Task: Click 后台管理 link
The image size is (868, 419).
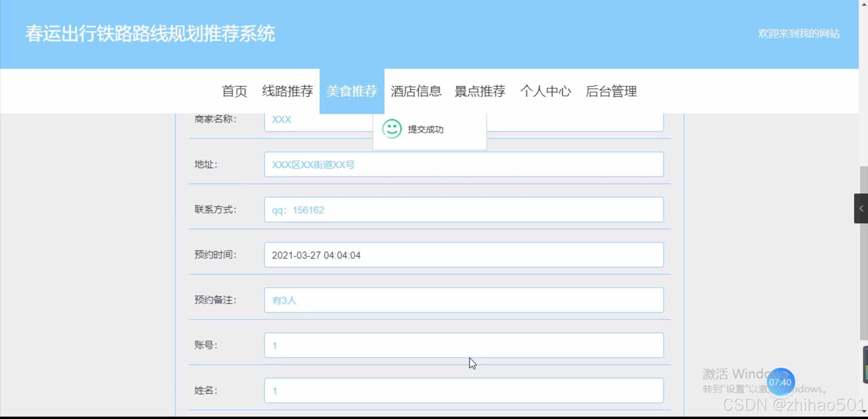Action: click(x=611, y=91)
